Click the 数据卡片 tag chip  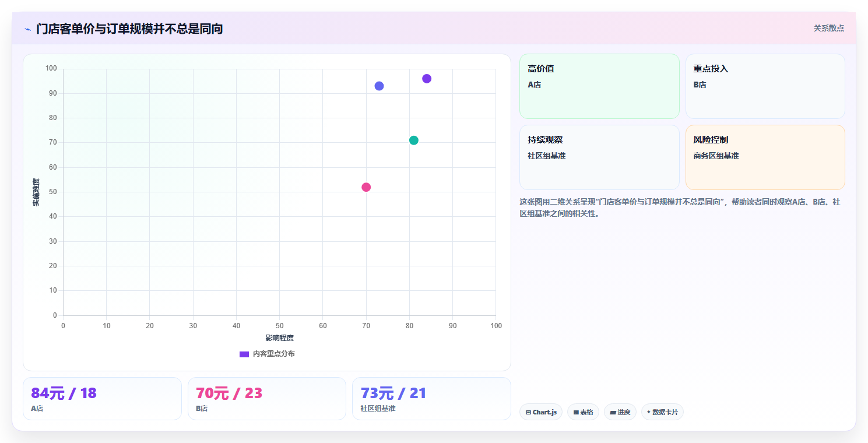coord(662,412)
